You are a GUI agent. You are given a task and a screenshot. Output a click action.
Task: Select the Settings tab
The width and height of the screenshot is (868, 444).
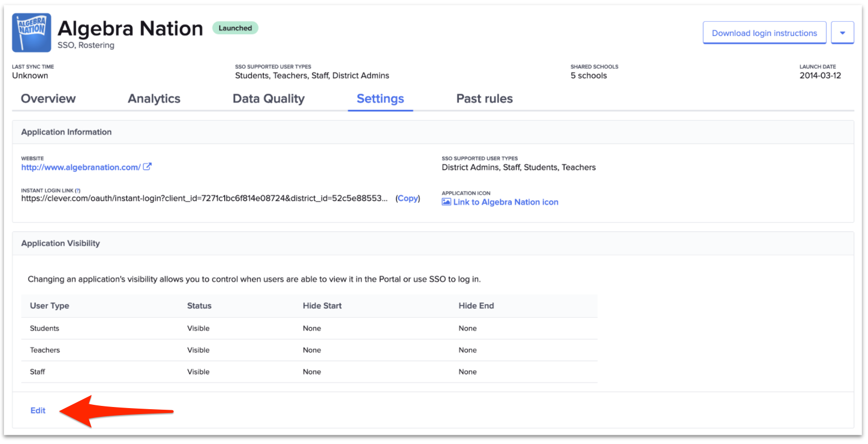(380, 99)
